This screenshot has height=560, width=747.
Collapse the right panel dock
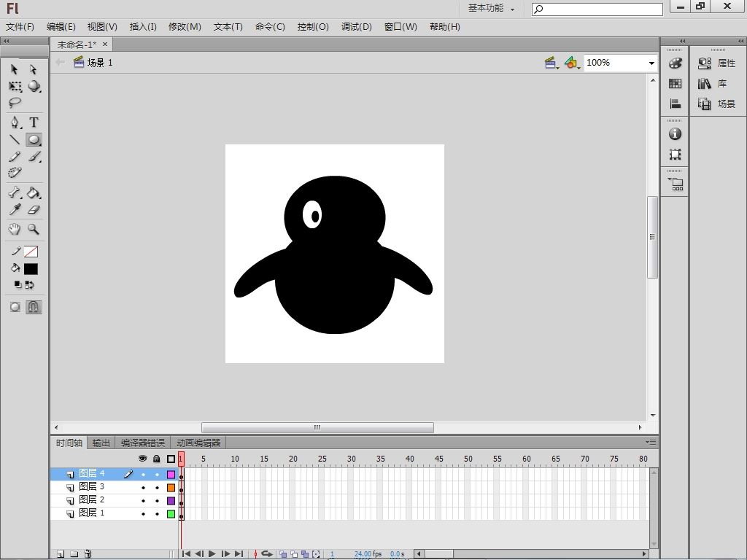(x=740, y=41)
